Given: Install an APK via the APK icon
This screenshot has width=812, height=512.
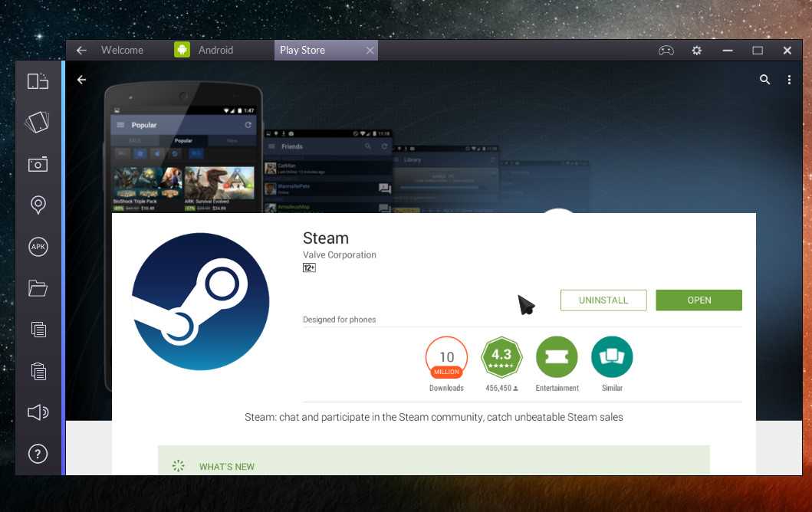Looking at the screenshot, I should click(x=38, y=247).
